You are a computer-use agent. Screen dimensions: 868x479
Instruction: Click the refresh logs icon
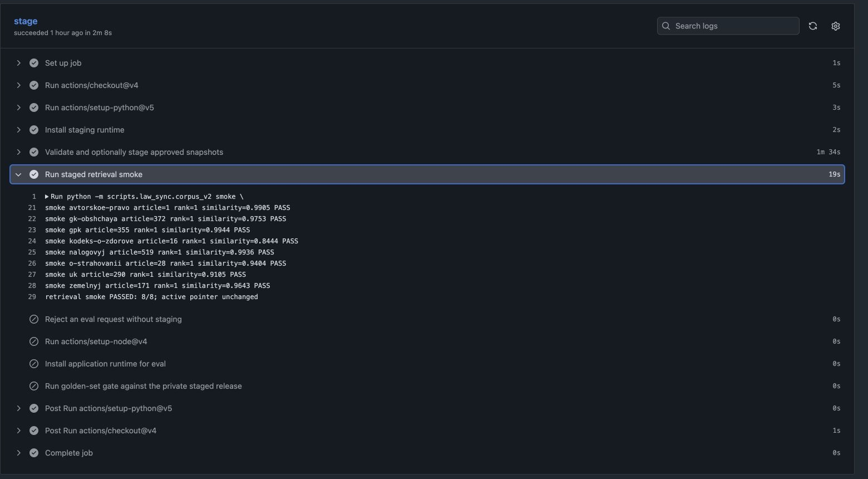point(813,26)
